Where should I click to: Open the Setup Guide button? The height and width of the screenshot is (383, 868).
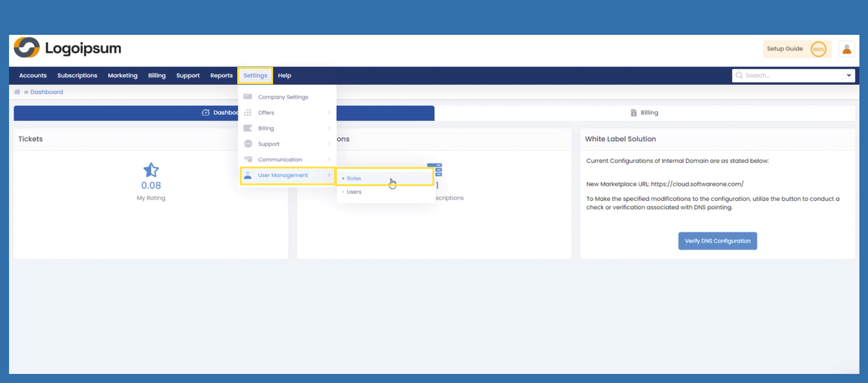[x=796, y=49]
